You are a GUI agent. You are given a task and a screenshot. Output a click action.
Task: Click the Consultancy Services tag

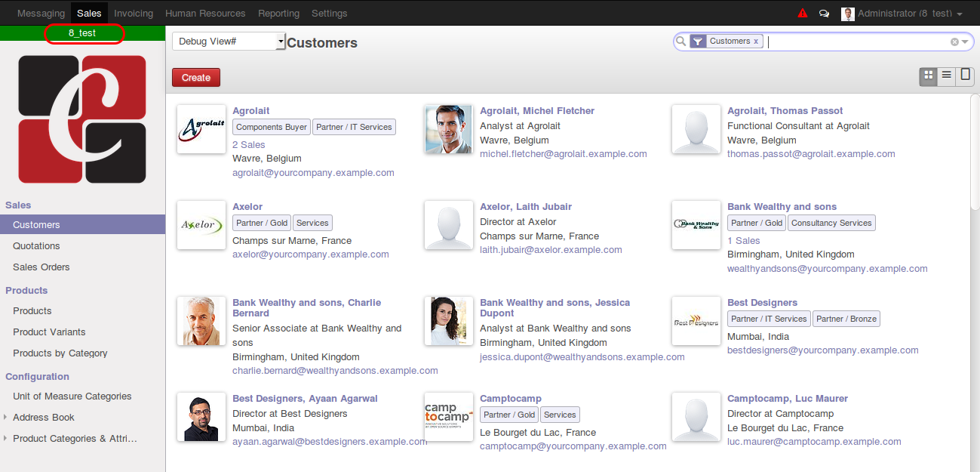pos(831,223)
